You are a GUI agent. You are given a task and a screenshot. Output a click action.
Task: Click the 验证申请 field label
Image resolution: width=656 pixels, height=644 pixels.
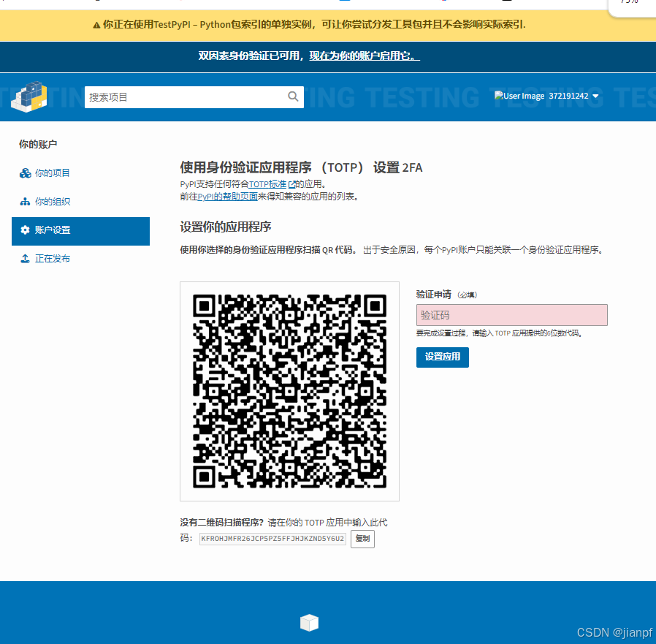tap(433, 295)
